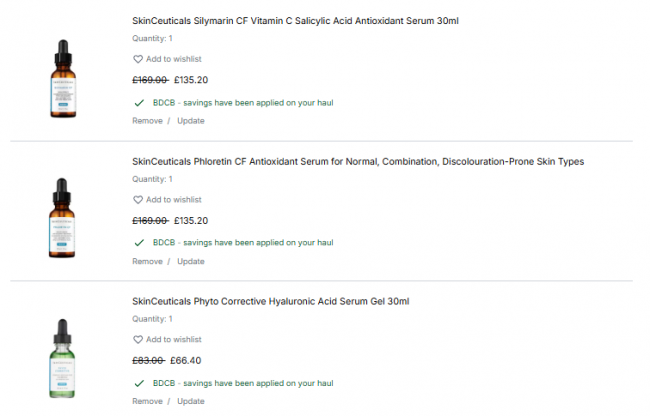
Task: Click green checkmark beside Phloretin CF savings
Action: point(138,243)
